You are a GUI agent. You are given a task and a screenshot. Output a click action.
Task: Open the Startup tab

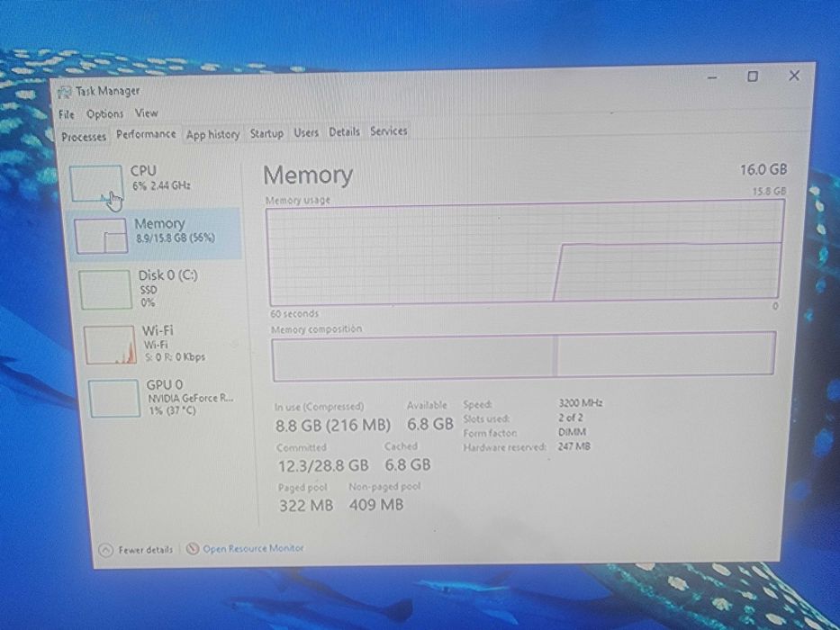pyautogui.click(x=266, y=133)
